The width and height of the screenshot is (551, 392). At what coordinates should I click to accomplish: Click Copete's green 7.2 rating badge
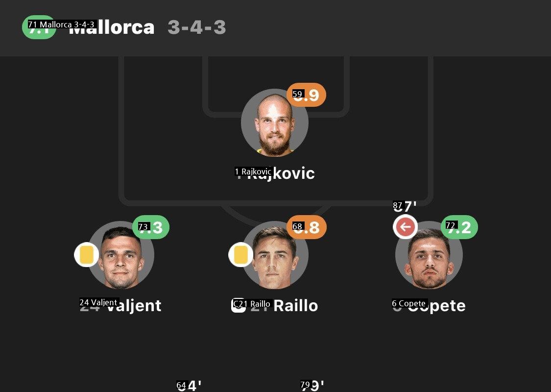coord(459,227)
